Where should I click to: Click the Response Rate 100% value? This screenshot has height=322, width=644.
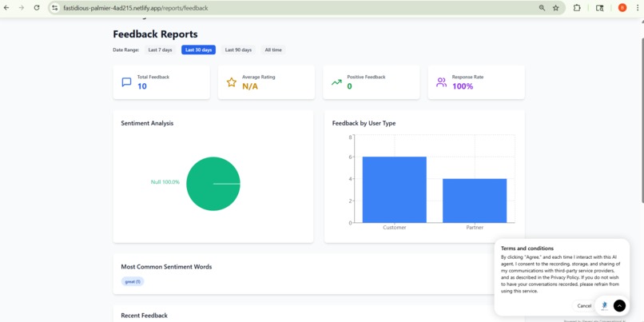(463, 86)
